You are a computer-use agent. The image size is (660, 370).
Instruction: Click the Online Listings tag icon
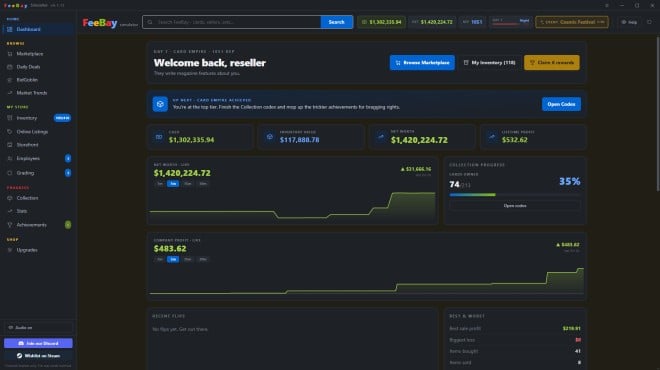click(x=10, y=132)
